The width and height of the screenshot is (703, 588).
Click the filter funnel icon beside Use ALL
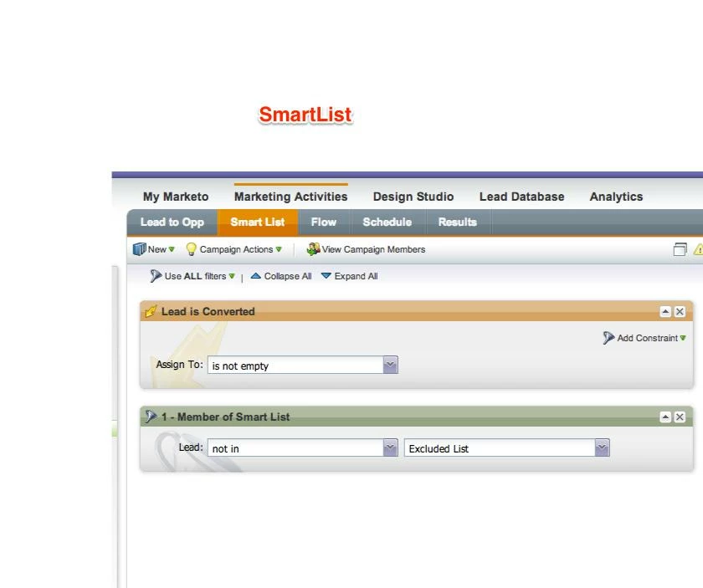[156, 276]
